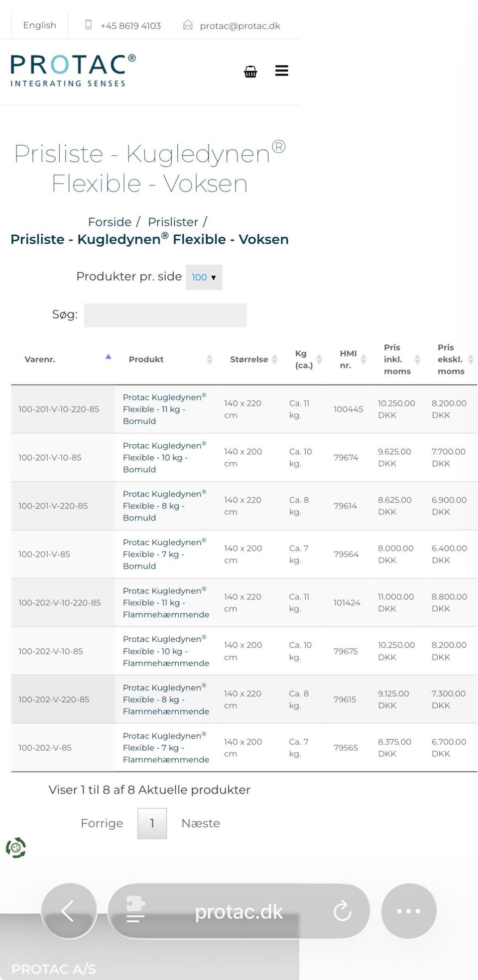478x980 pixels.
Task: Sort by HMI nr. column
Action: pyautogui.click(x=363, y=359)
